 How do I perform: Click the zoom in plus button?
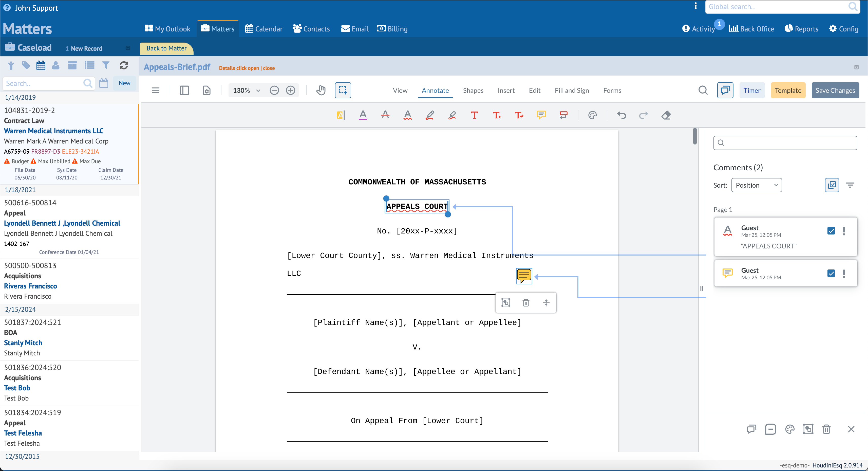pyautogui.click(x=290, y=90)
